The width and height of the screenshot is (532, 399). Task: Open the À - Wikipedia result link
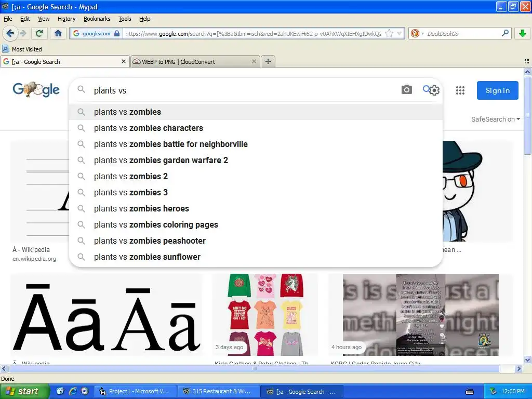31,250
